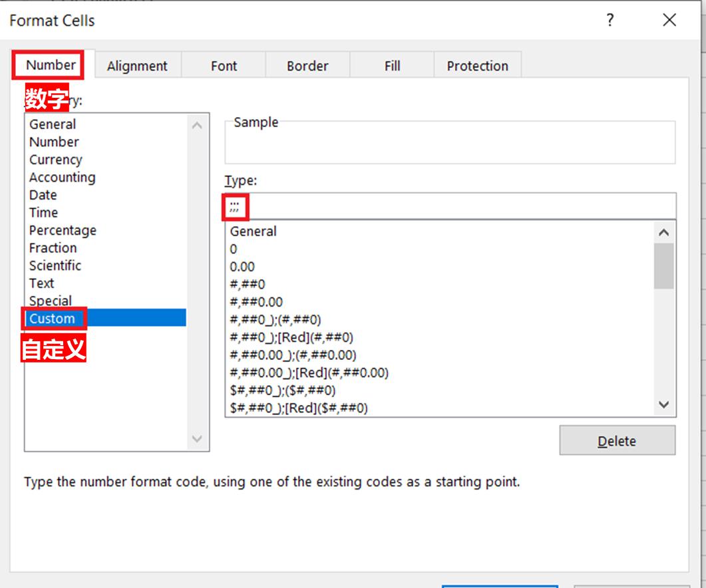Choose the Accounting category
The width and height of the screenshot is (706, 588).
point(105,177)
